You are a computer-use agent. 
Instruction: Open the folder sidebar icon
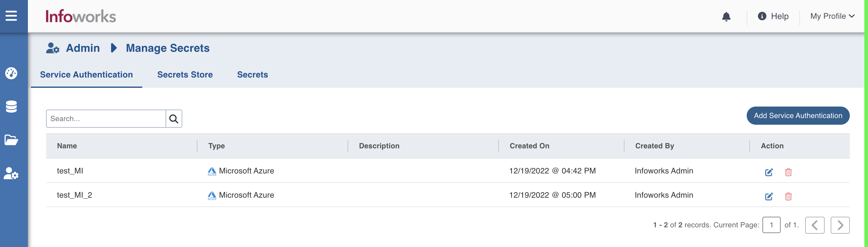click(11, 140)
